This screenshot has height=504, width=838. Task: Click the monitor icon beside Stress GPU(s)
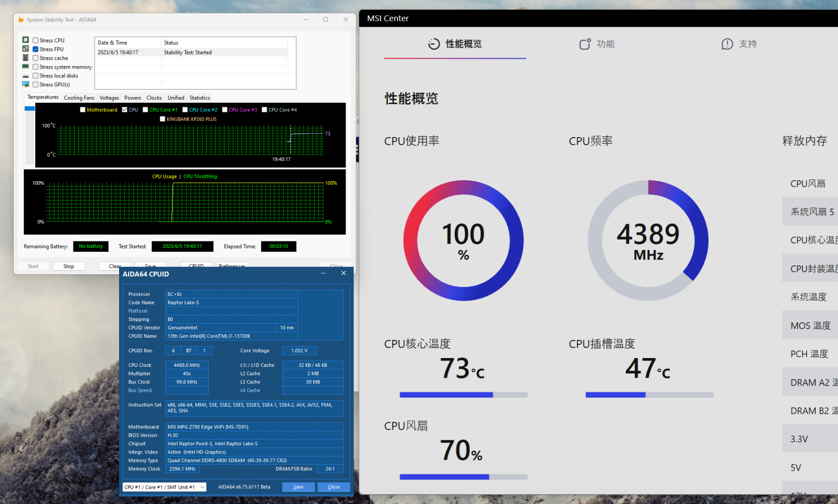(25, 84)
